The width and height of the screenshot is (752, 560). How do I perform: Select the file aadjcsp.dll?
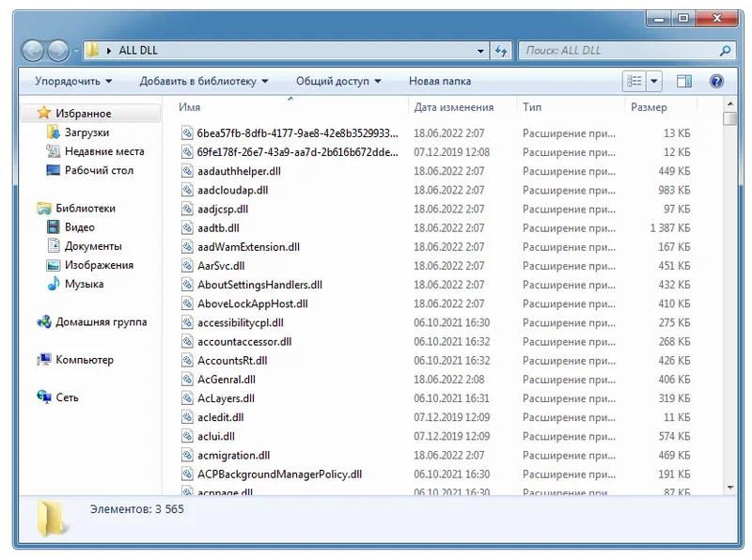point(223,209)
